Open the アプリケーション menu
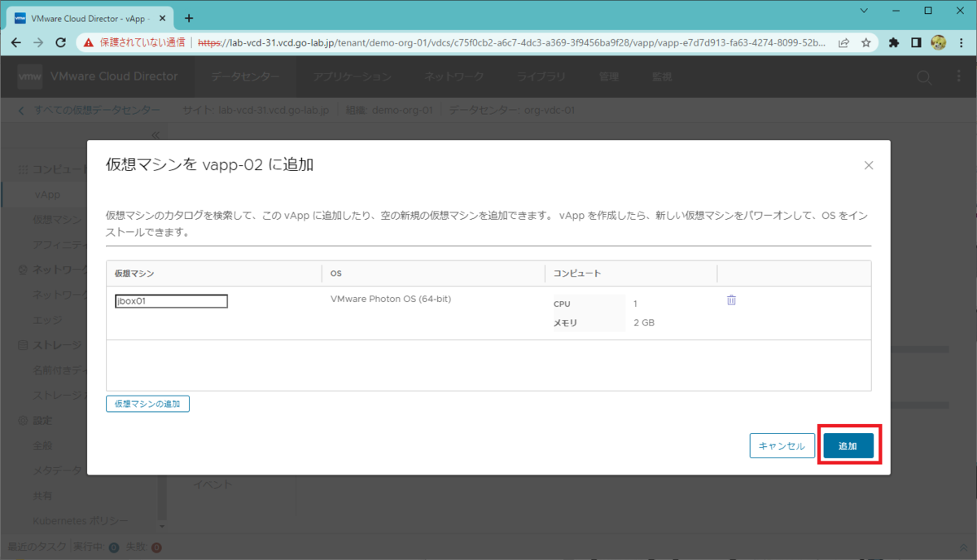This screenshot has width=977, height=560. pyautogui.click(x=353, y=77)
